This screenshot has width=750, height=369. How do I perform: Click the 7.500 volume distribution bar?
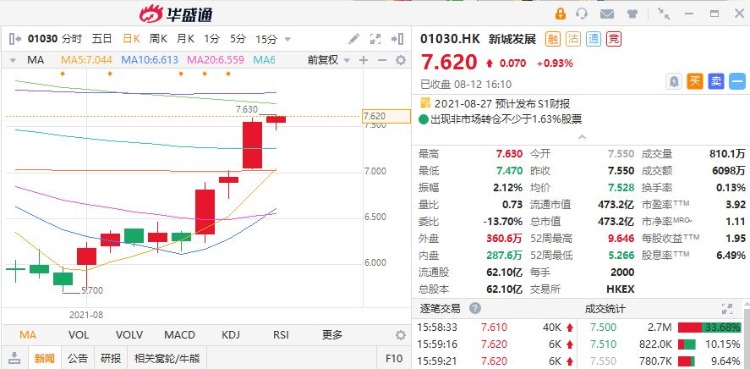[x=709, y=328]
